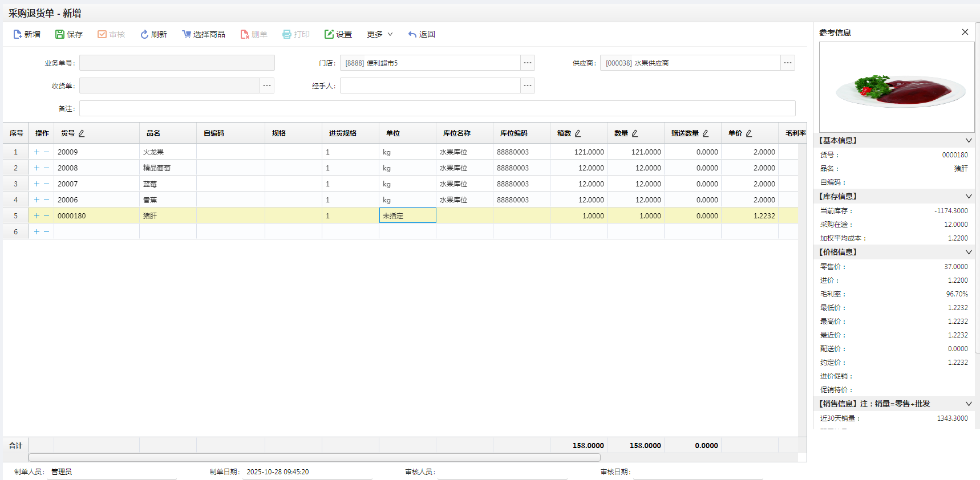Collapse the 【库存信息】 section
Image resolution: width=980 pixels, height=480 pixels.
tap(968, 196)
